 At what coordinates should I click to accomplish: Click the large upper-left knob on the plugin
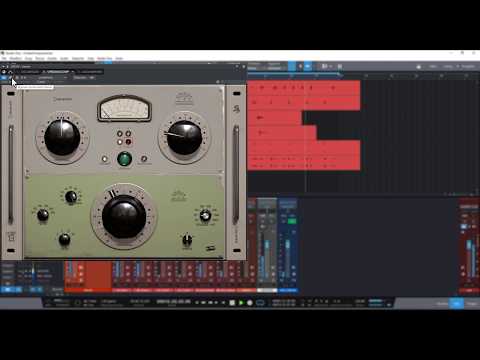[62, 137]
